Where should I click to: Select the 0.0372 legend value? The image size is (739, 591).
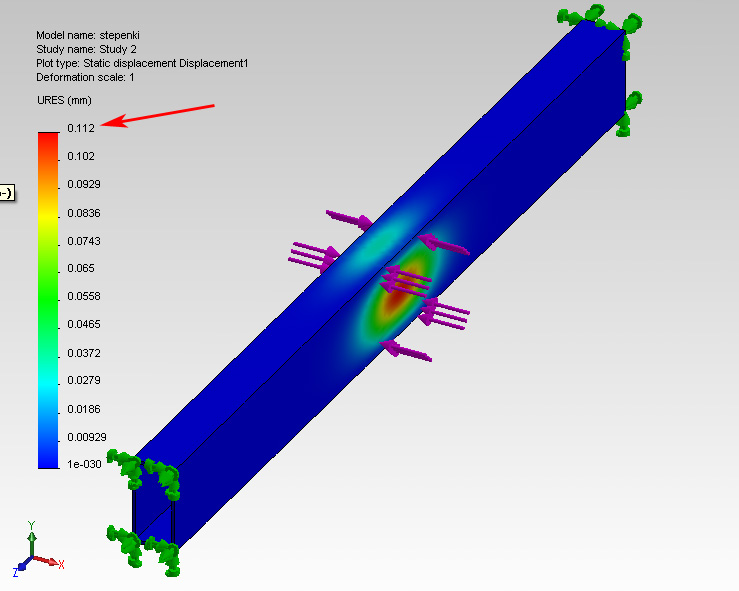coord(84,353)
